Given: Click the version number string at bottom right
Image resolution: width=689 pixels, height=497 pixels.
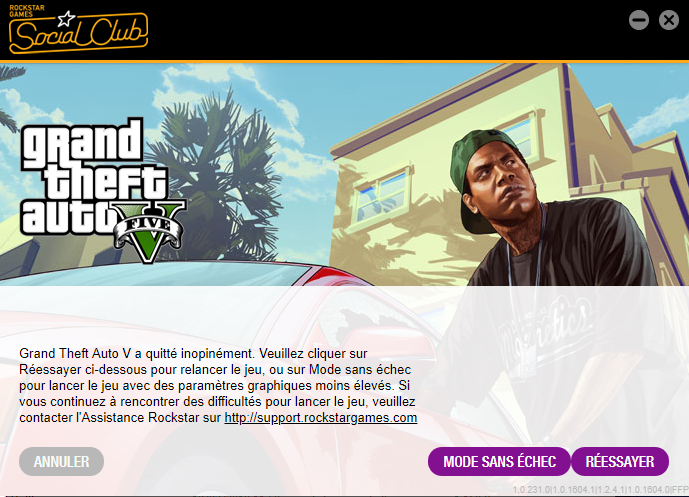Looking at the screenshot, I should tap(600, 490).
